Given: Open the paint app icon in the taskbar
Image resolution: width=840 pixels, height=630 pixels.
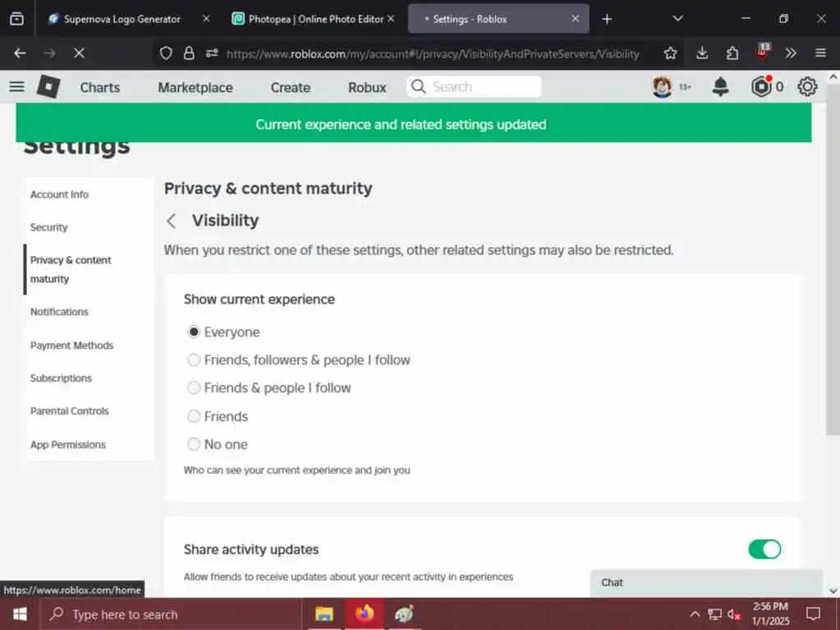Looking at the screenshot, I should (404, 614).
